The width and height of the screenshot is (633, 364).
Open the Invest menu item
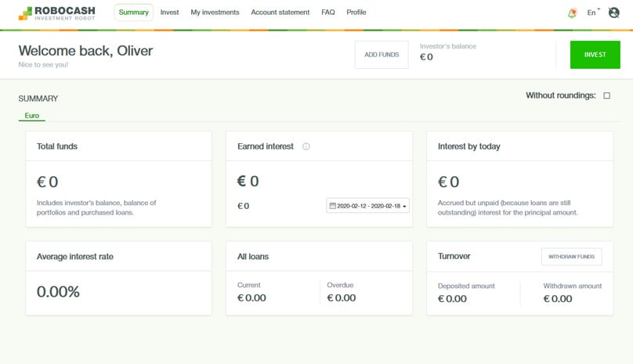pyautogui.click(x=169, y=13)
